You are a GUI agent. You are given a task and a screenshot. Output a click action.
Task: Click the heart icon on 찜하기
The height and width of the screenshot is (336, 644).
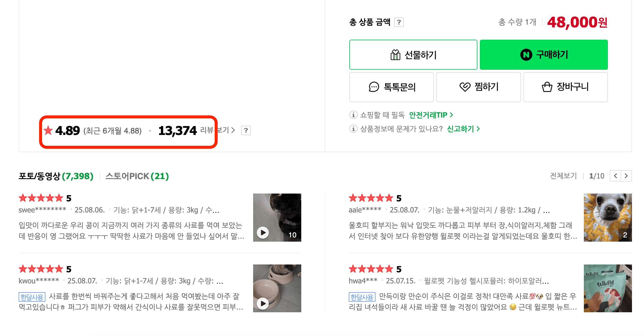pyautogui.click(x=465, y=87)
